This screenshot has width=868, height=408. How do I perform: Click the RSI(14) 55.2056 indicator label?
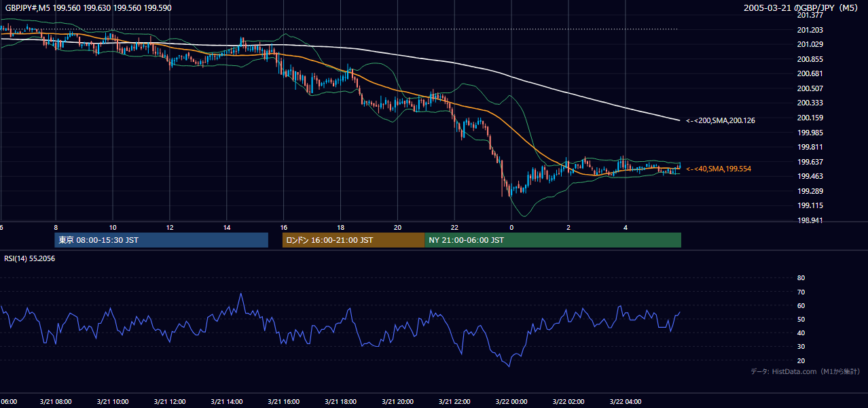(30, 258)
